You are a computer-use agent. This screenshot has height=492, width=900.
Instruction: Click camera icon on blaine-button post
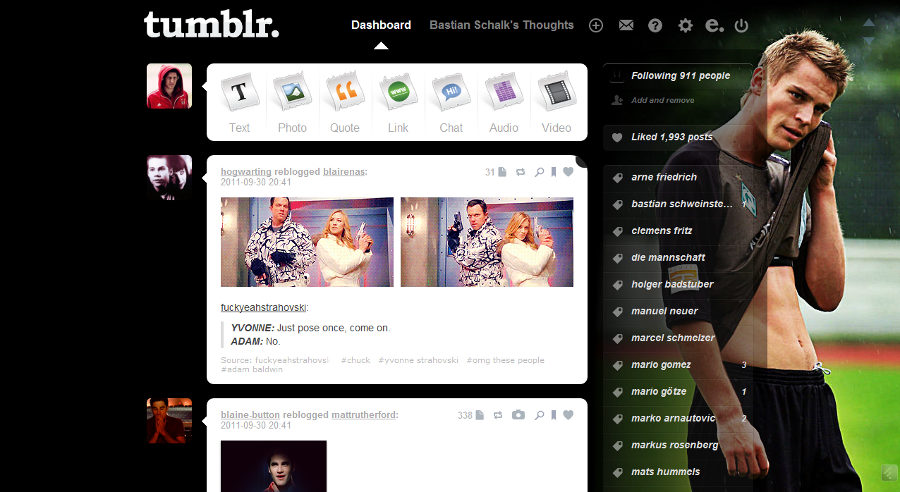tap(518, 414)
